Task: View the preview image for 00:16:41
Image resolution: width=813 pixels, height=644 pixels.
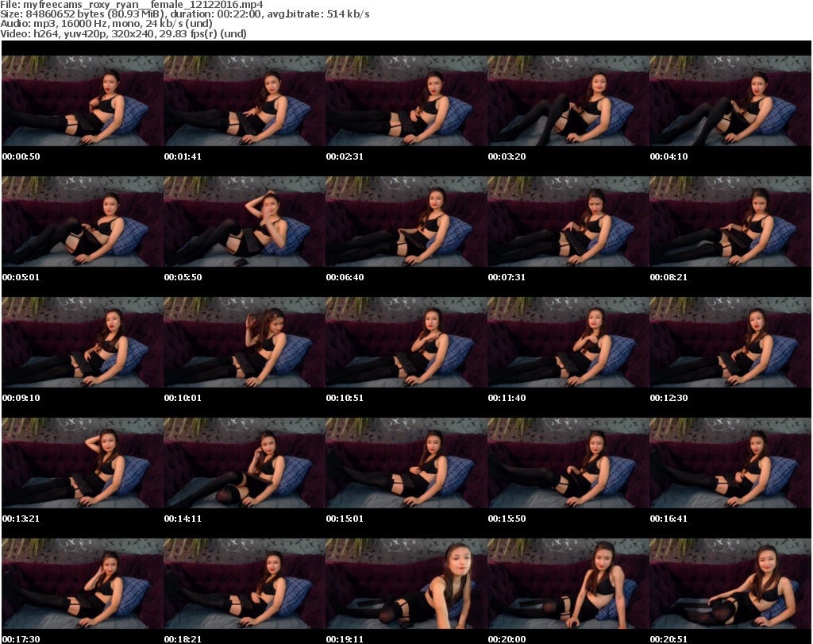Action: 730,464
